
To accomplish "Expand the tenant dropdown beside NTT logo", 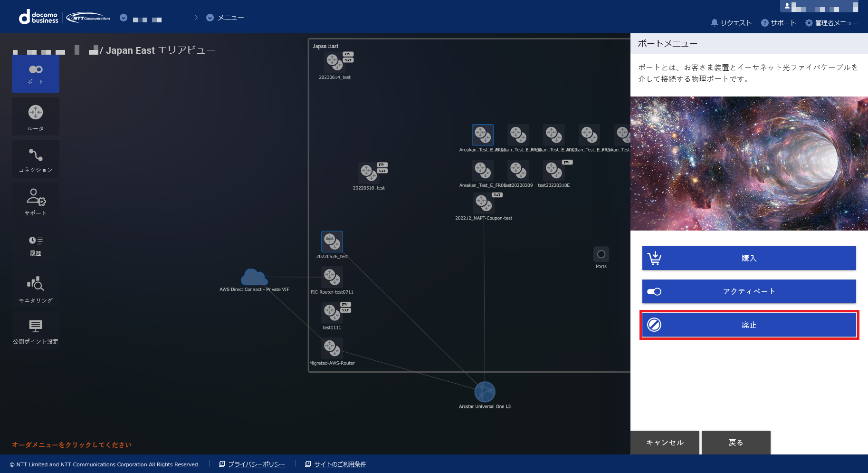I will click(x=124, y=18).
